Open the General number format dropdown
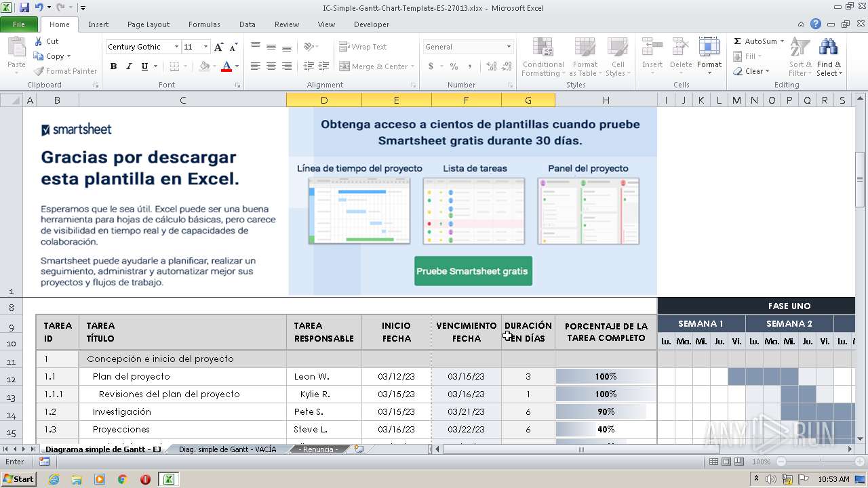868x488 pixels. point(509,47)
